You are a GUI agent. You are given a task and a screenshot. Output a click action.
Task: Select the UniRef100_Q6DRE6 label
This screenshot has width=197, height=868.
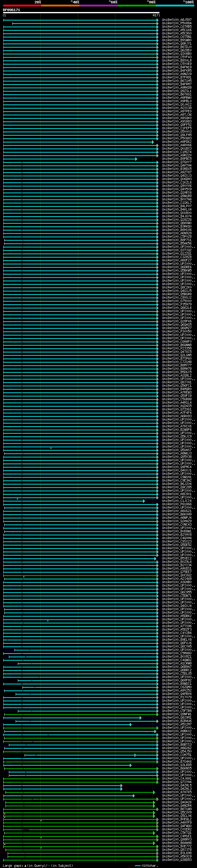point(176,267)
